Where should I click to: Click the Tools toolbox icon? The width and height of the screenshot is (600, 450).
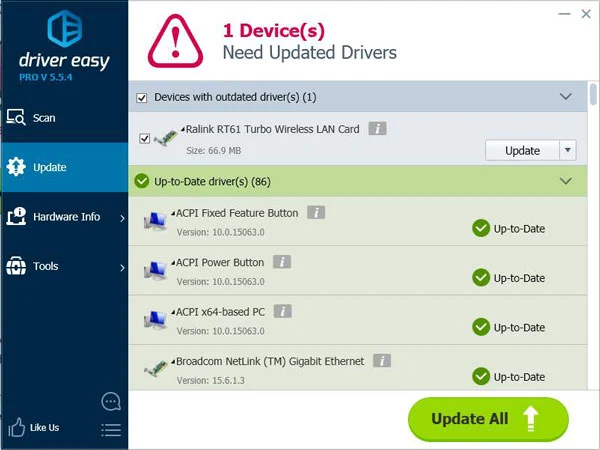(x=16, y=266)
